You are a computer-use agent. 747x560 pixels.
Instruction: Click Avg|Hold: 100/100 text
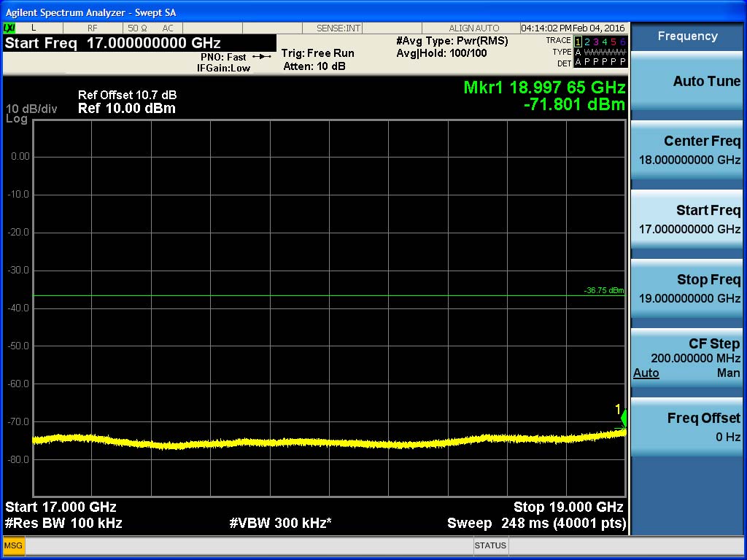[441, 53]
